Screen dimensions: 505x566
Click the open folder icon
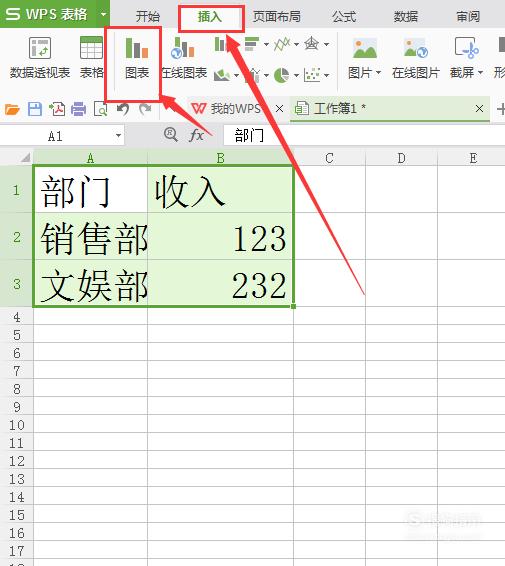(x=12, y=109)
